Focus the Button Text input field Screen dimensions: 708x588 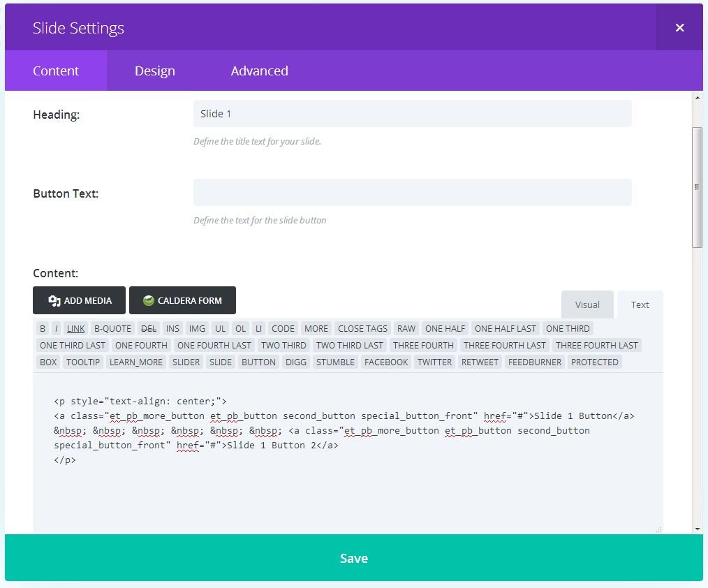(412, 193)
